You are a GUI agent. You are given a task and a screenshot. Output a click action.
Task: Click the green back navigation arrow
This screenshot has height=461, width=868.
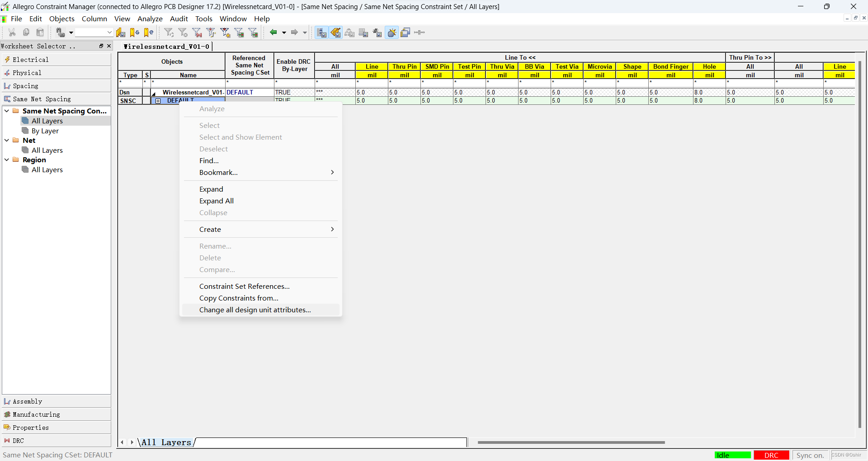click(273, 33)
